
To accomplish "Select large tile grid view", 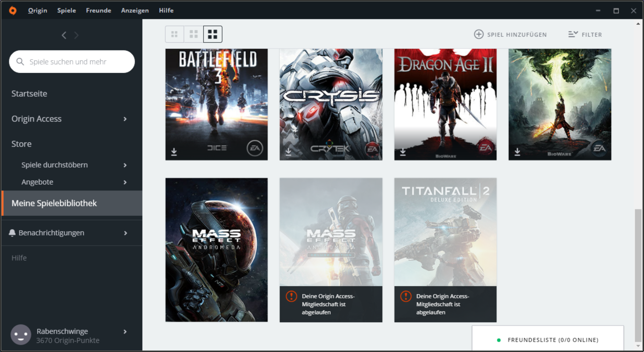I will (213, 34).
